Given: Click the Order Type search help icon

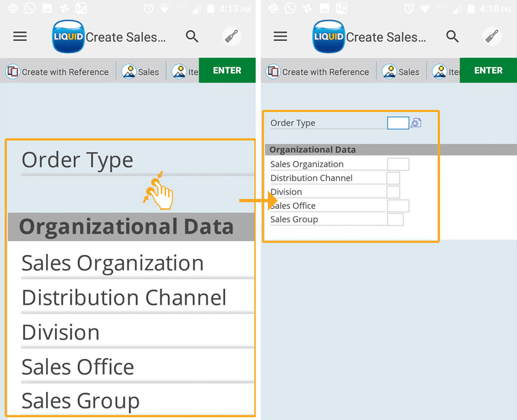Looking at the screenshot, I should [416, 123].
